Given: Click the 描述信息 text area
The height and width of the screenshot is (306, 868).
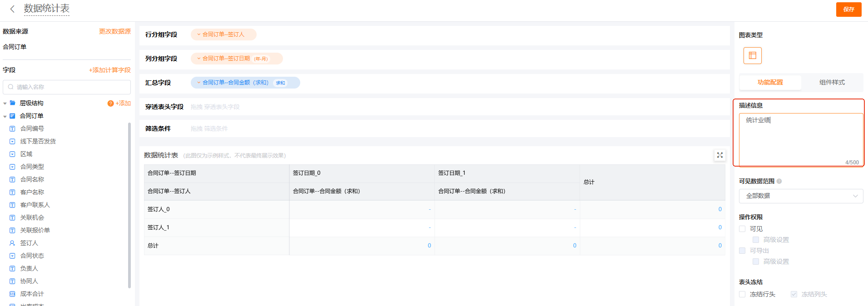Looking at the screenshot, I should 801,139.
